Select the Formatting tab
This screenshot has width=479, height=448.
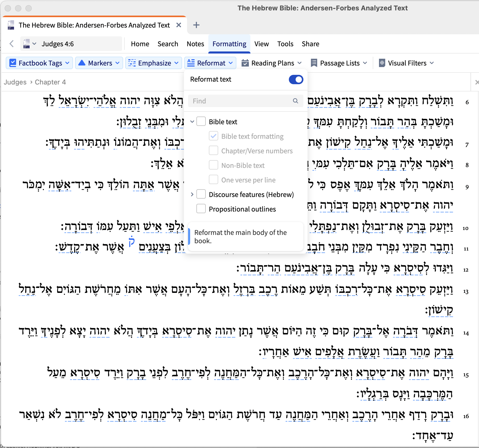(x=229, y=44)
